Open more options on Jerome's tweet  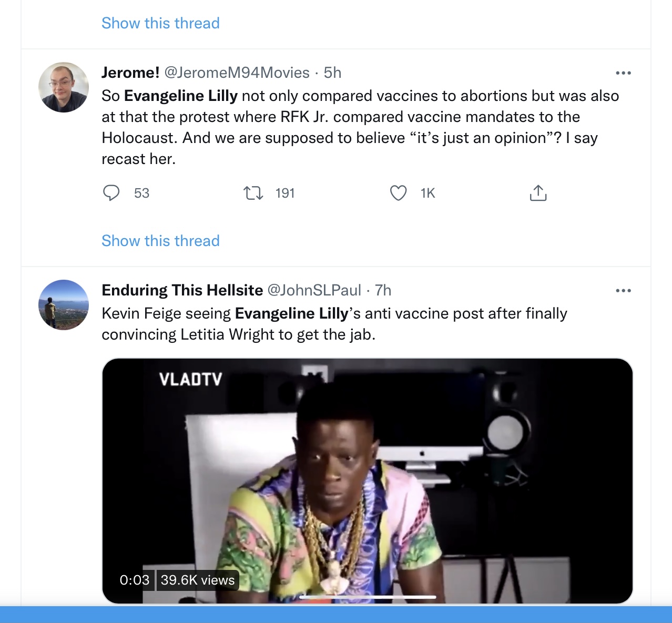click(623, 73)
